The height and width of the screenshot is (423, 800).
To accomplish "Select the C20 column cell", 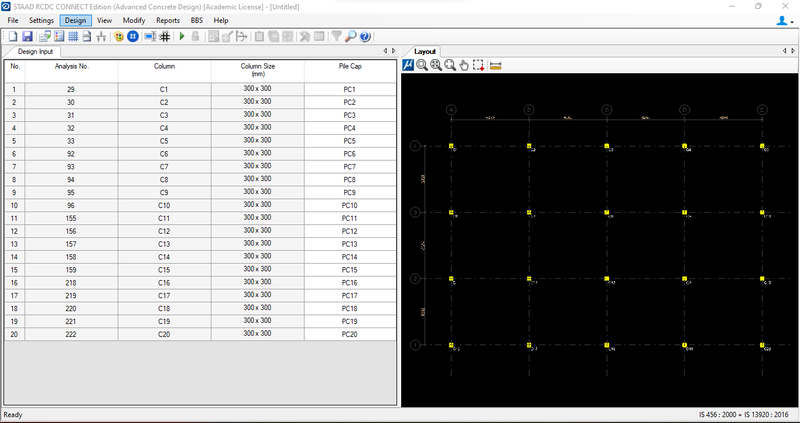I will point(164,334).
